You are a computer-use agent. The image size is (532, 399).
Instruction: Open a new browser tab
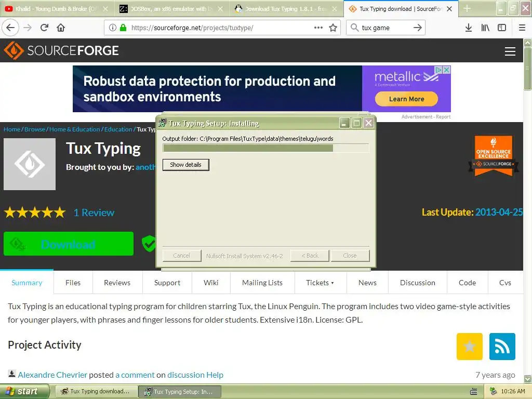tap(467, 9)
